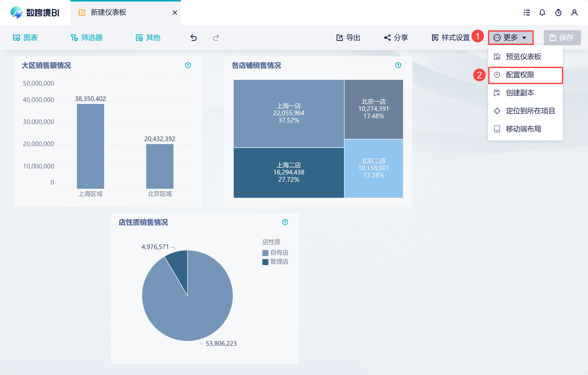Click the timer clock icon in header
Image resolution: width=588 pixels, height=375 pixels.
[x=558, y=13]
